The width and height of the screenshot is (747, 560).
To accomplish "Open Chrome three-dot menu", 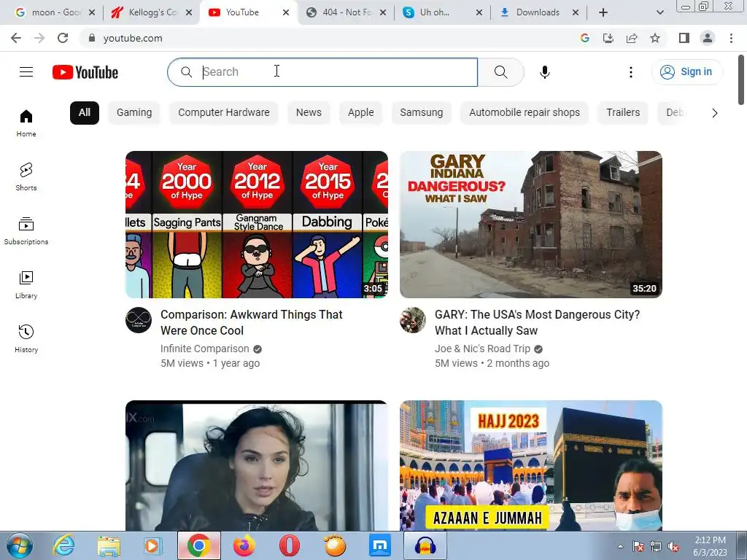I will 731,38.
